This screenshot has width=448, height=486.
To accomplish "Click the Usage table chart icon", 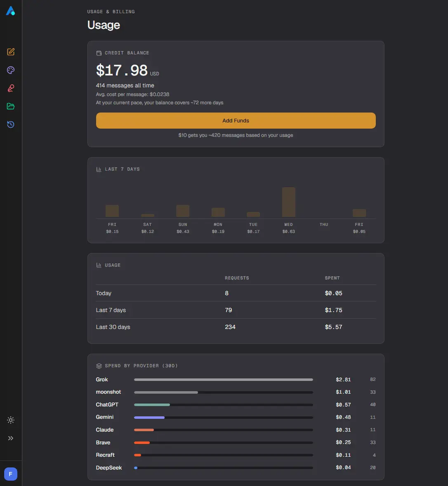I will click(x=99, y=265).
